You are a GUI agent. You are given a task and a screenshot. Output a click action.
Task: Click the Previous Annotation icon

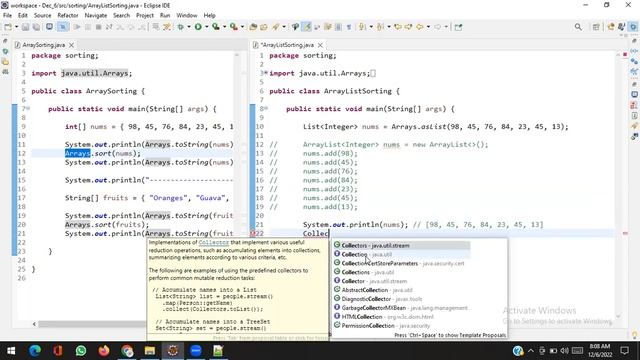[x=380, y=27]
